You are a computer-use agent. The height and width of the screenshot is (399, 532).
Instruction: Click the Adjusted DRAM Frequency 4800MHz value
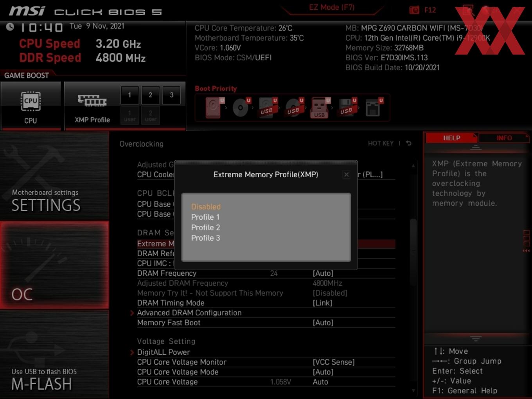[x=327, y=283]
